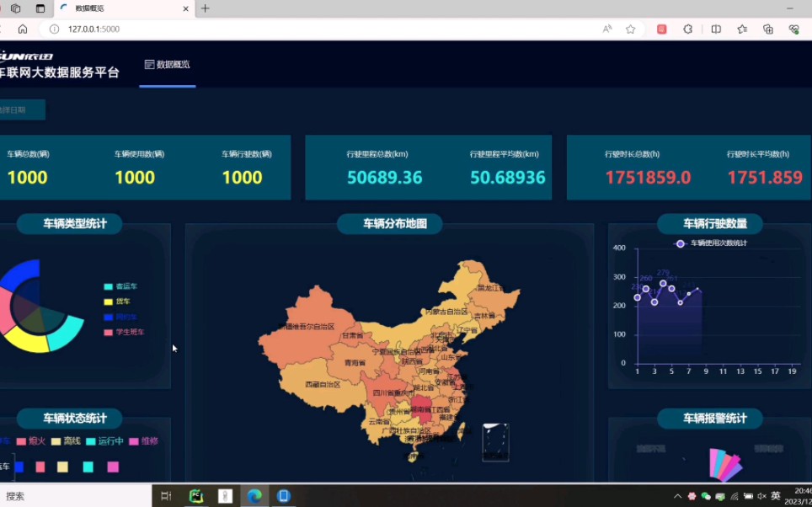The height and width of the screenshot is (507, 812).
Task: Click the 279 data point on line chart
Action: [664, 283]
